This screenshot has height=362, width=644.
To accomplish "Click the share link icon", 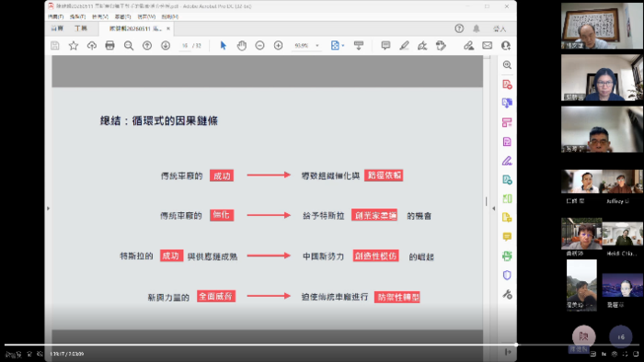I will 468,46.
